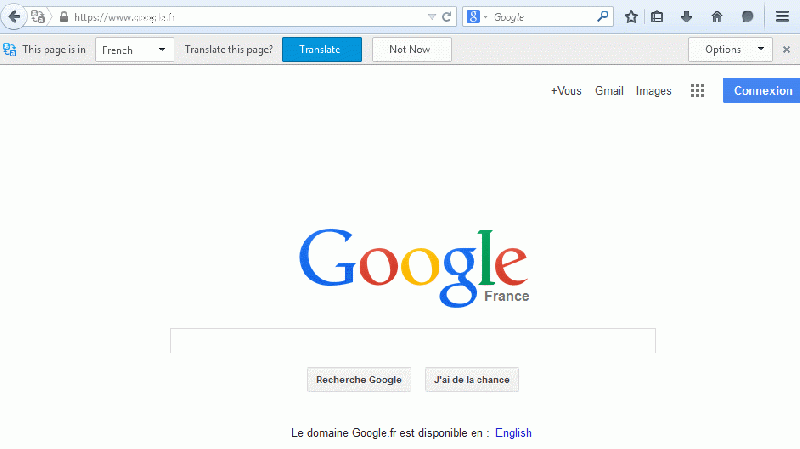Viewport: 800px width, 449px height.
Task: Open the search engine selector arrow
Action: [x=485, y=17]
